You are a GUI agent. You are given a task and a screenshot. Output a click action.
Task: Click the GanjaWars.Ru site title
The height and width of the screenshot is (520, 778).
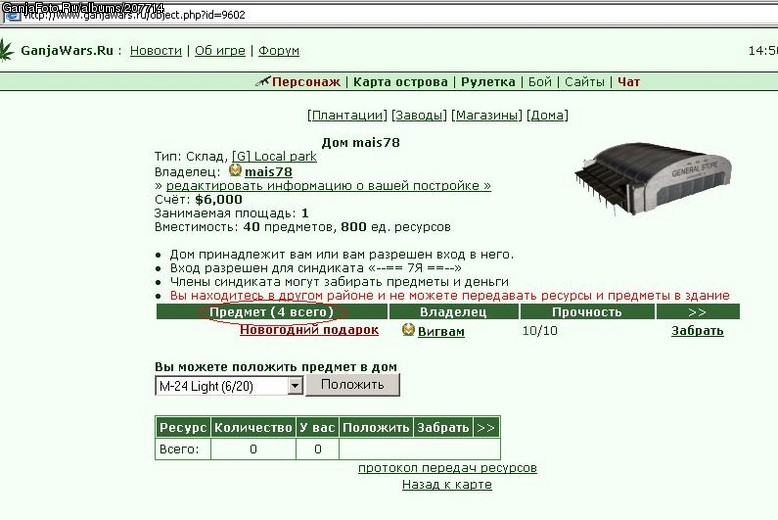(67, 51)
